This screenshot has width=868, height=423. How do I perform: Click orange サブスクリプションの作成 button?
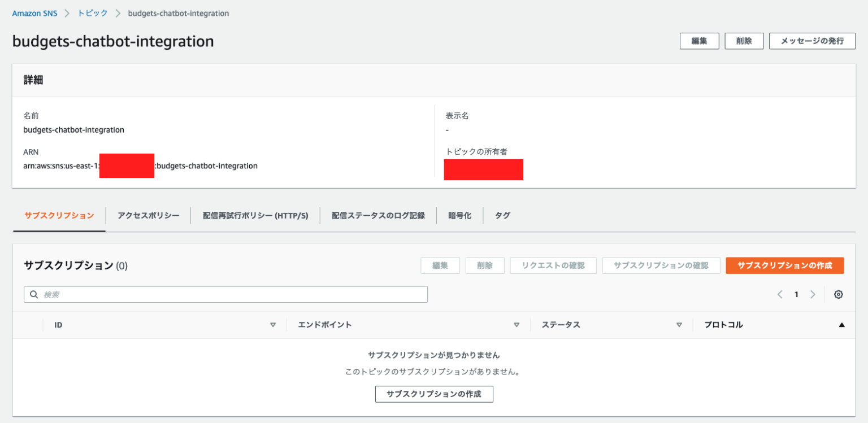point(785,265)
